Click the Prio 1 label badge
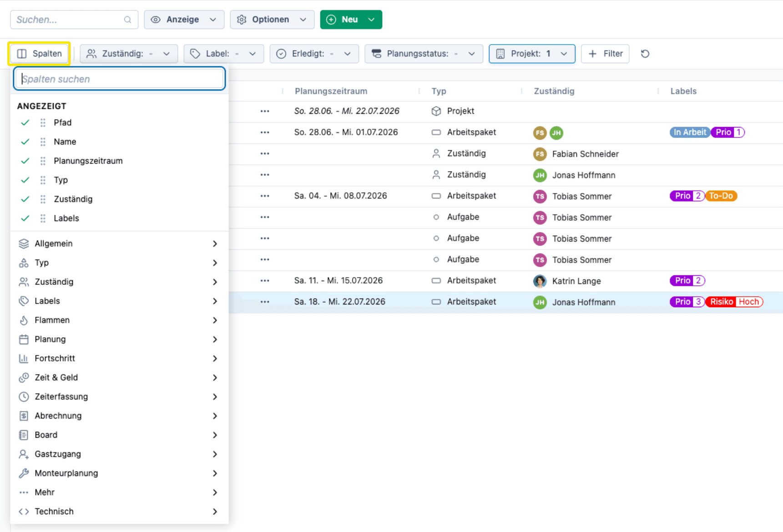Image resolution: width=783 pixels, height=532 pixels. pyautogui.click(x=728, y=132)
